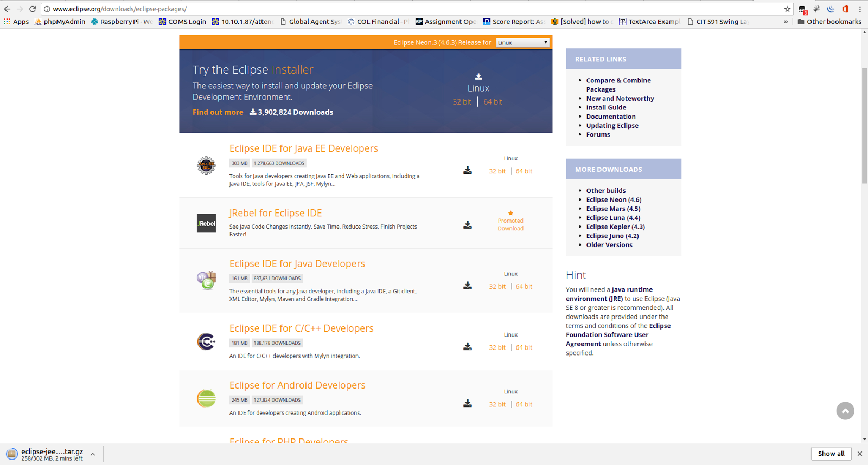Download Eclipse Installer 32 bit
This screenshot has height=465, width=868.
462,102
